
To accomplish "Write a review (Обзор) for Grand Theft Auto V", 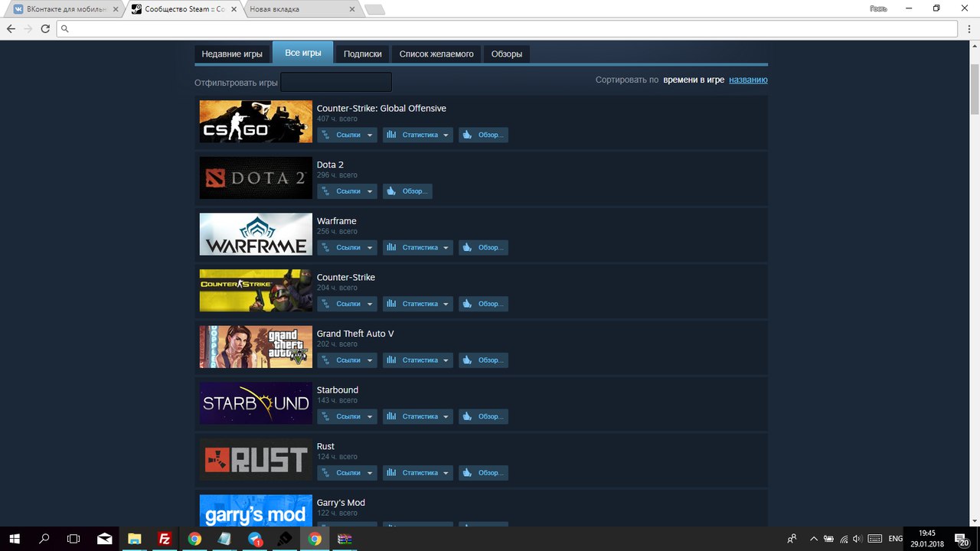I will click(483, 360).
